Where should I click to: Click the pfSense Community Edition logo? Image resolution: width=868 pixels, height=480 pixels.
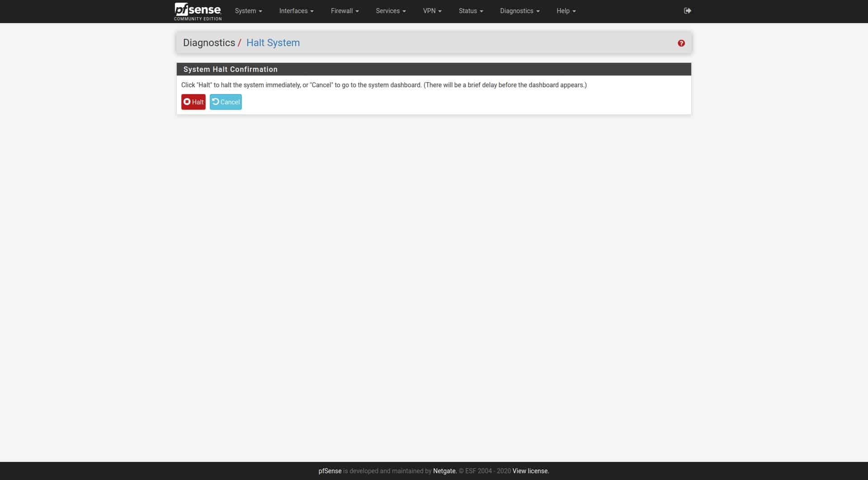coord(198,11)
